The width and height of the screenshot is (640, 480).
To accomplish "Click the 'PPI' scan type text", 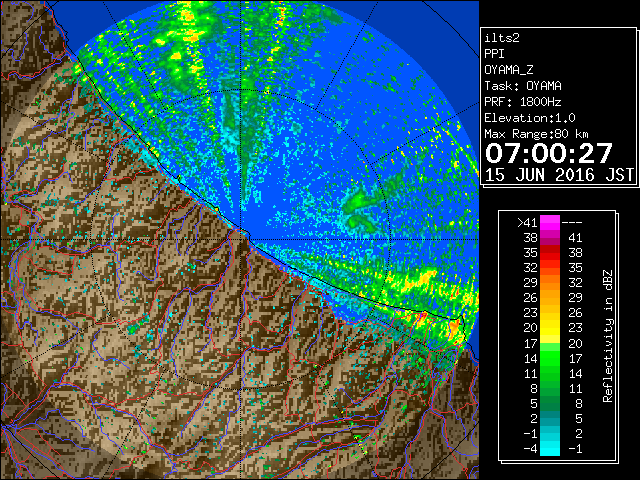I will [494, 54].
